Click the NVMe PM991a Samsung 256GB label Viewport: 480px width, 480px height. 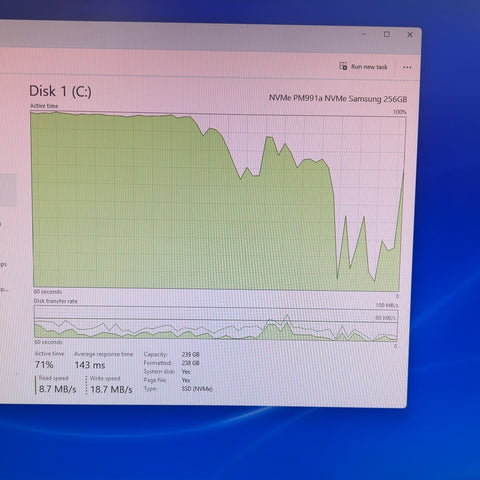click(x=338, y=98)
